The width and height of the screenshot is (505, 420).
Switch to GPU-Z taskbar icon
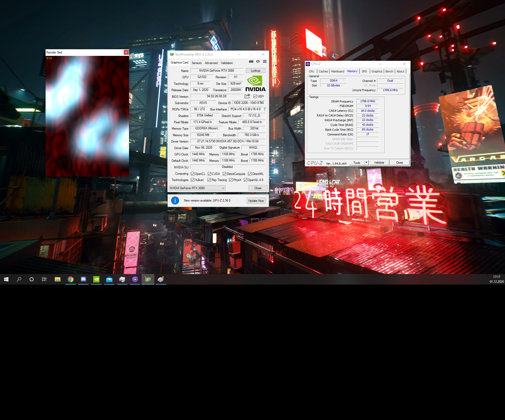coord(148,279)
